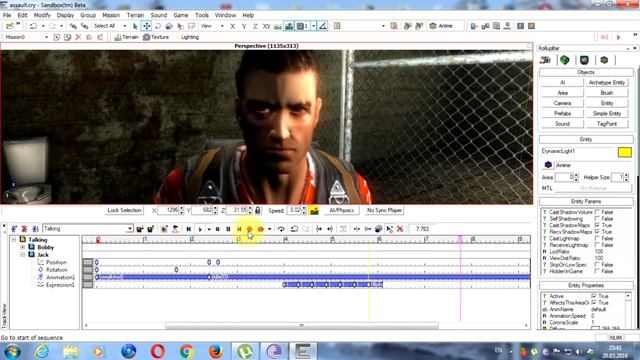Click the delete keys red X icon
The width and height of the screenshot is (640, 360).
(x=400, y=229)
